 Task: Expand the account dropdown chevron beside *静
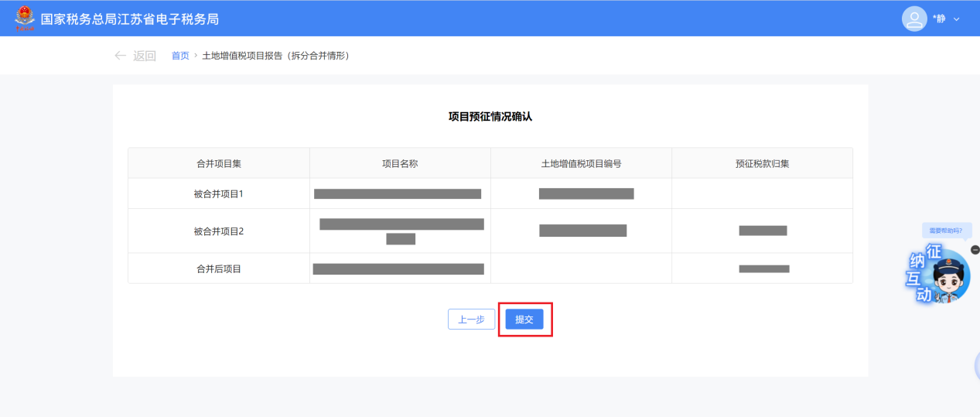[957, 19]
